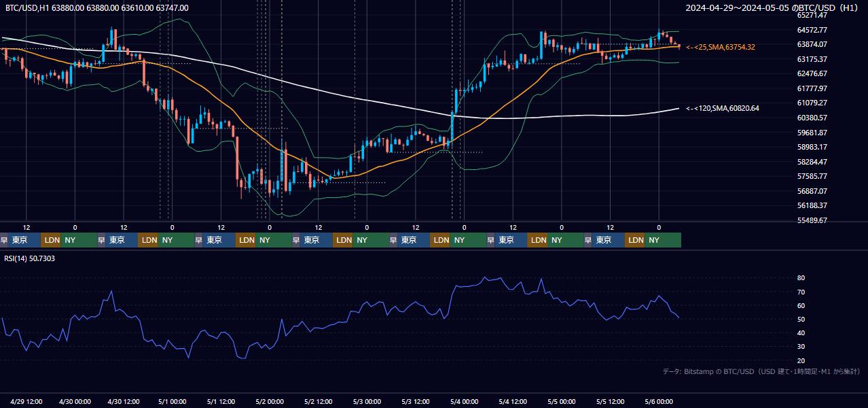Select the 120 SMA label reading 60820.64
The image size is (868, 408).
click(x=723, y=108)
